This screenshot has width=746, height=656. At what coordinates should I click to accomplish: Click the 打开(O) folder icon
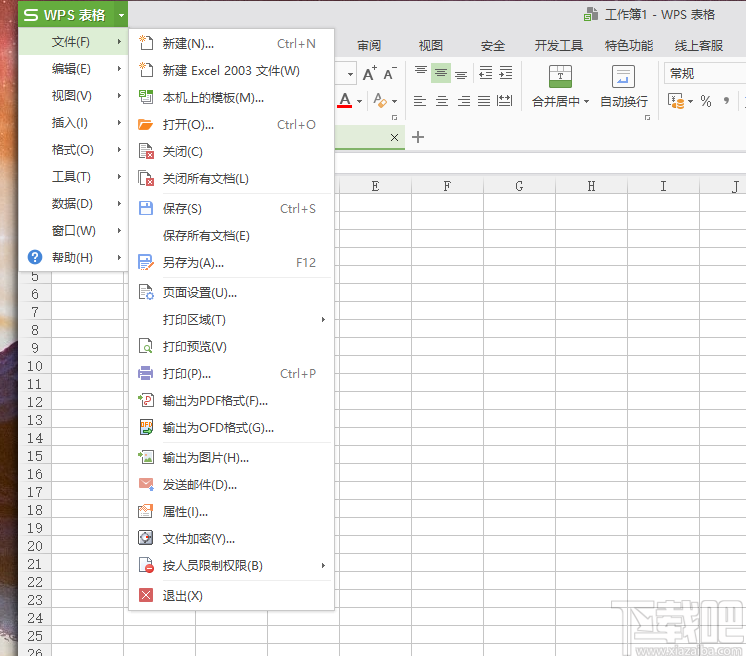point(146,125)
